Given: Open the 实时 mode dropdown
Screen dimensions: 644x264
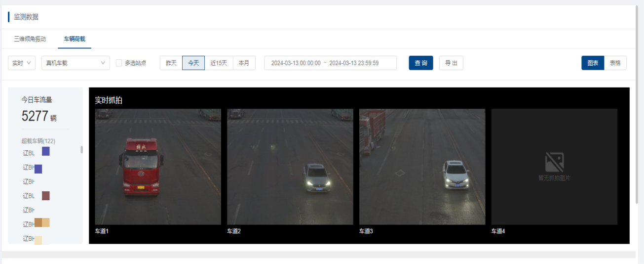Looking at the screenshot, I should point(22,63).
